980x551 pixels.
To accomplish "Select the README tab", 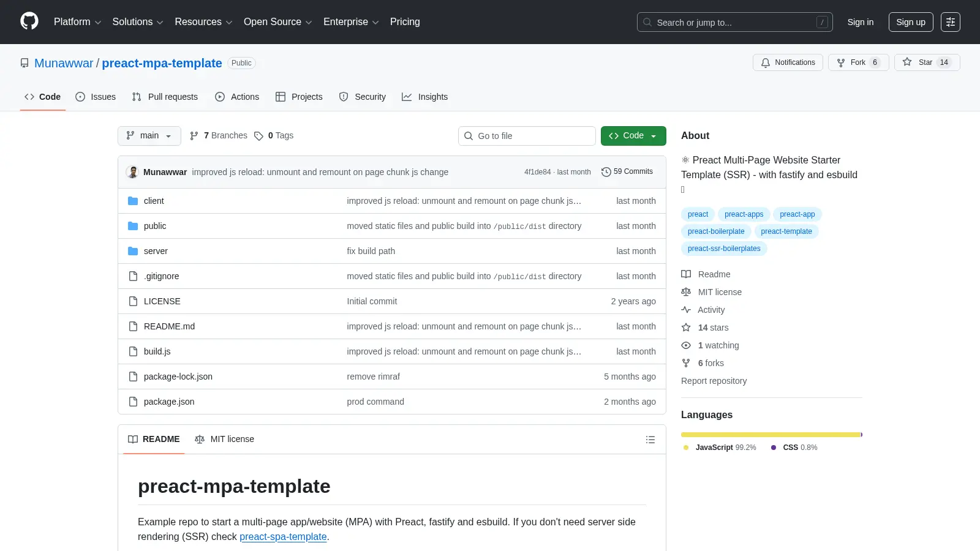I will 154,440.
